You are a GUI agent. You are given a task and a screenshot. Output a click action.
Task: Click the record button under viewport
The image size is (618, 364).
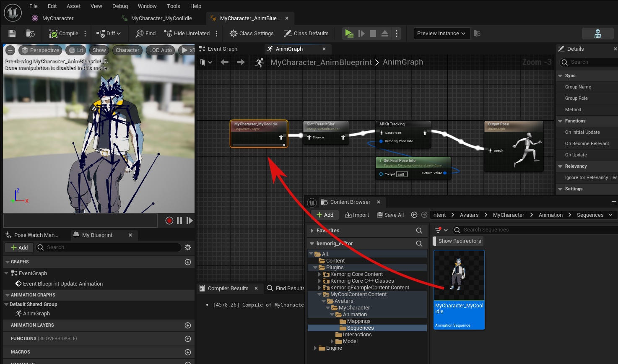click(169, 221)
